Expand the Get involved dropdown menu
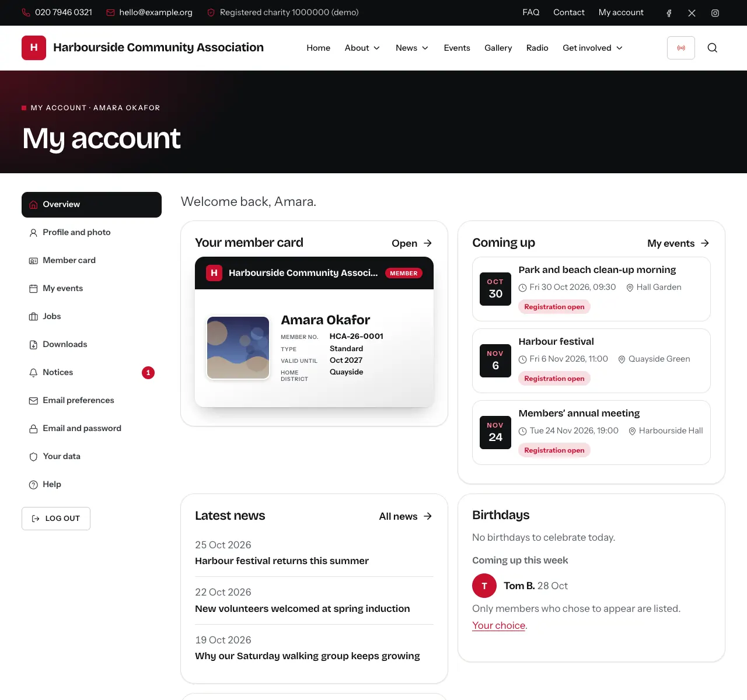 point(592,48)
